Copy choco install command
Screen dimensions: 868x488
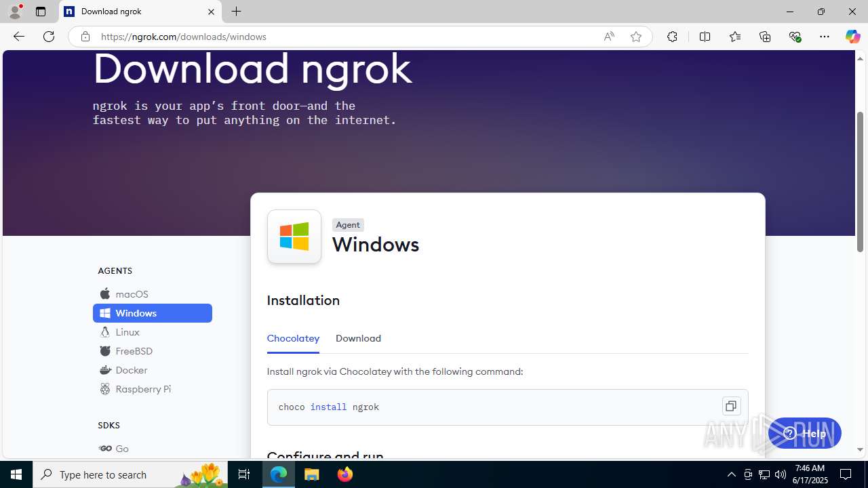click(x=731, y=406)
